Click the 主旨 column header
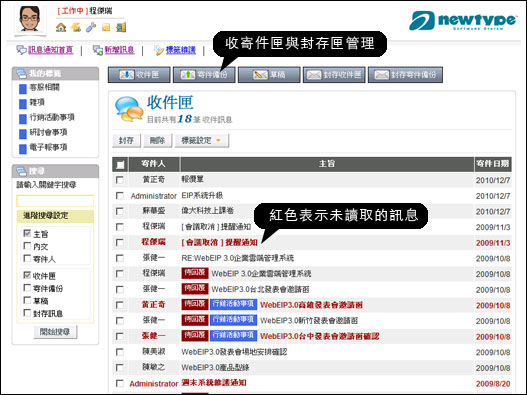This screenshot has width=527, height=395. 327,164
